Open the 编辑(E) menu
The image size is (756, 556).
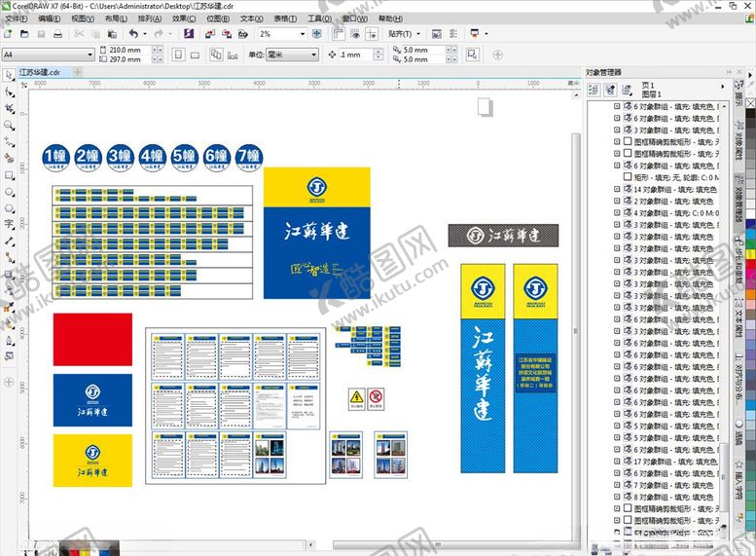50,19
